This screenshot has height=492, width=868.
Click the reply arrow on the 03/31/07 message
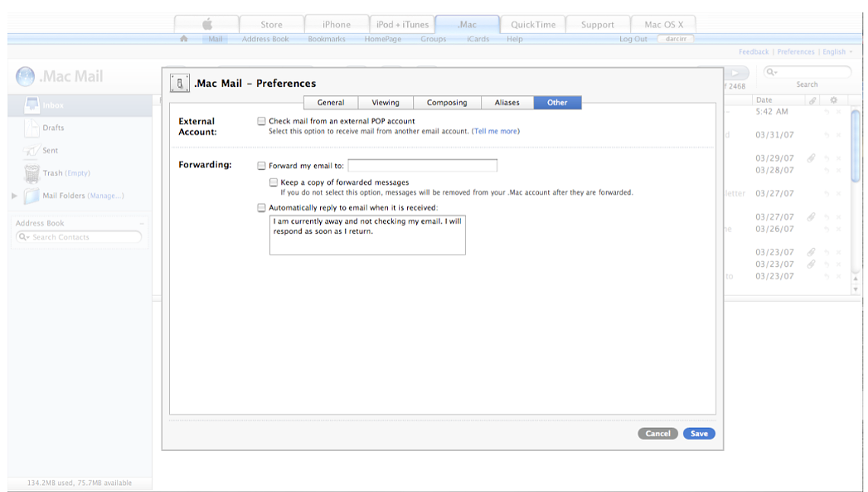coord(827,135)
